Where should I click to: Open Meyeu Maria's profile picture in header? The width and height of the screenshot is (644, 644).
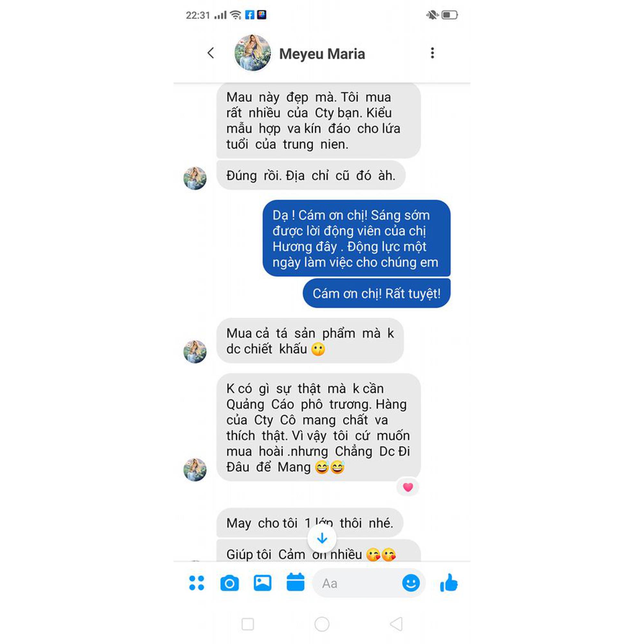(x=253, y=53)
